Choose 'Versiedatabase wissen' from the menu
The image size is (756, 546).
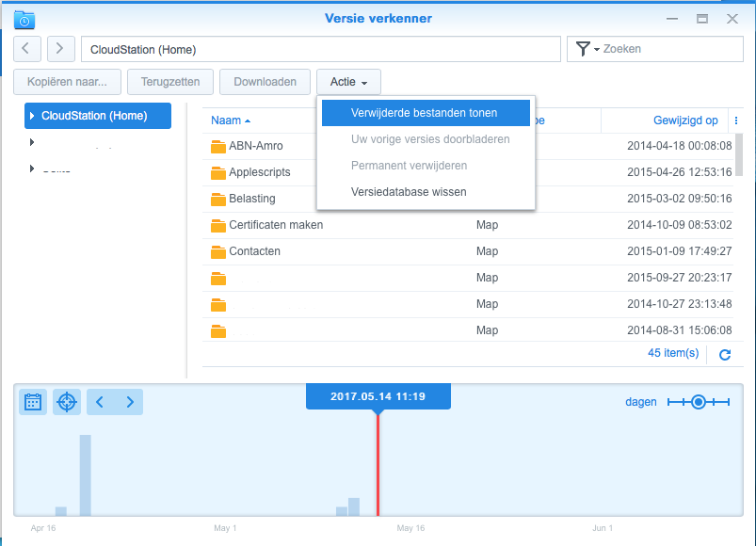(x=409, y=192)
